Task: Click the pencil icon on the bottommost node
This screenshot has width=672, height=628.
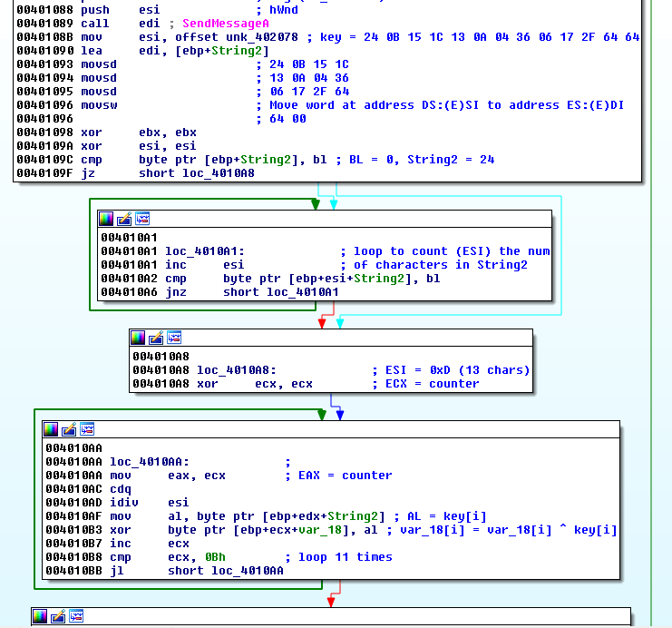Action: coord(58,617)
